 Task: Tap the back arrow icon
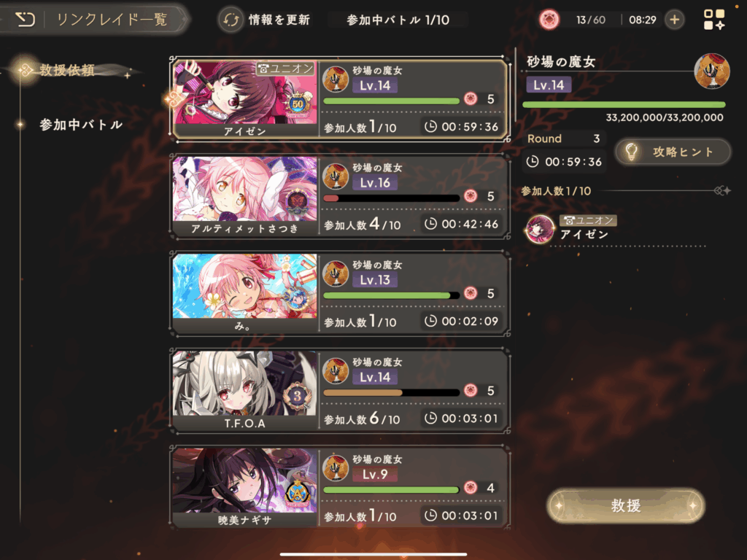(25, 20)
